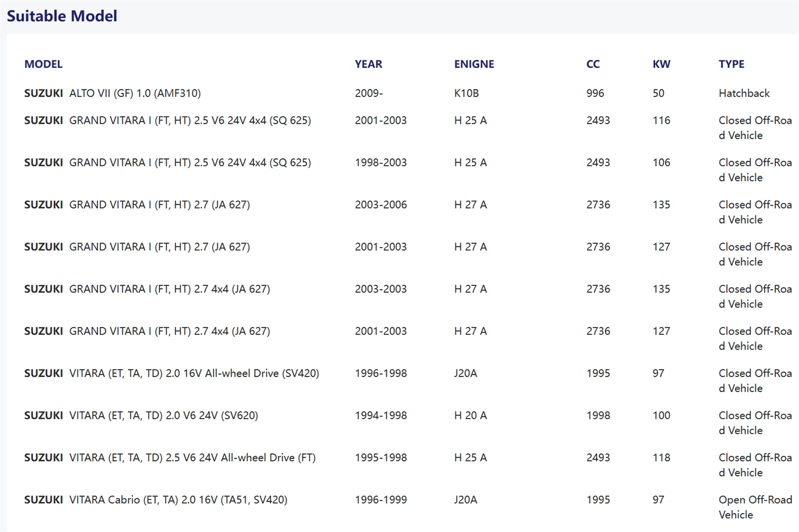799x532 pixels.
Task: Click KW value '106'
Action: [x=661, y=163]
